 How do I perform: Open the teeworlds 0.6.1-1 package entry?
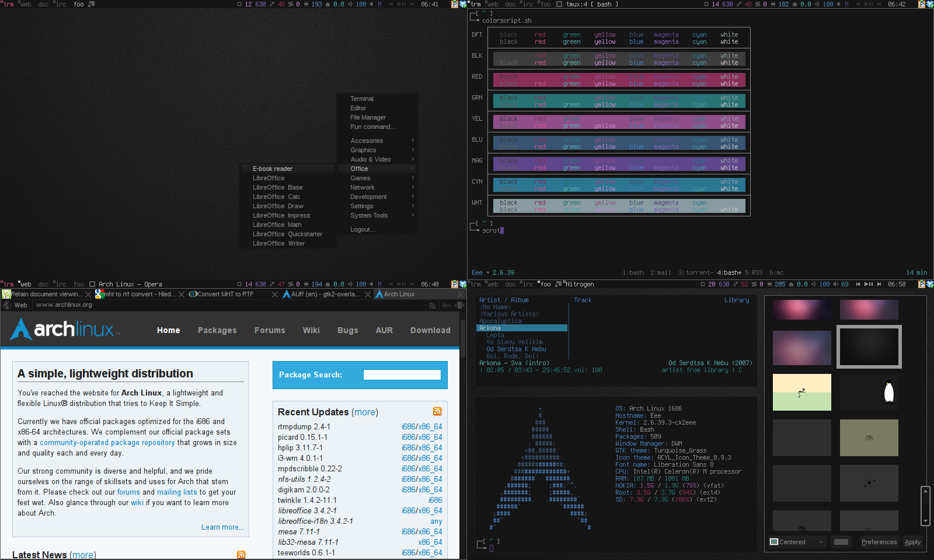point(306,552)
